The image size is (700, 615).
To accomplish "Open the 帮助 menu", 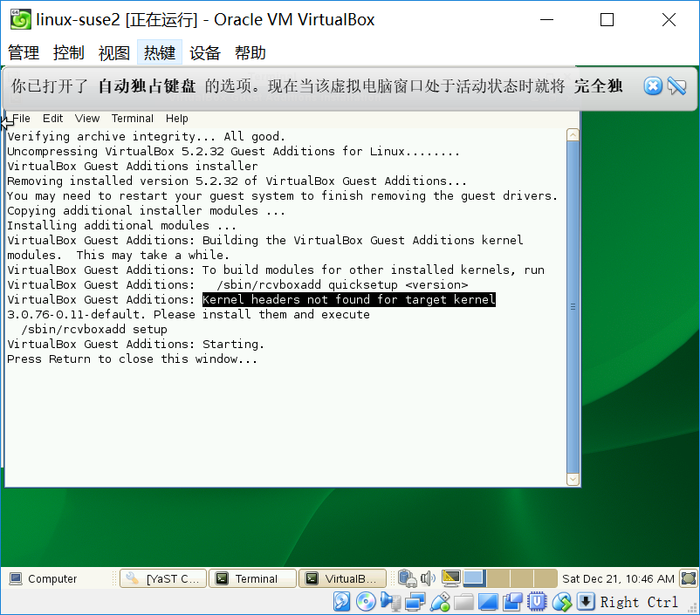I will coord(250,52).
